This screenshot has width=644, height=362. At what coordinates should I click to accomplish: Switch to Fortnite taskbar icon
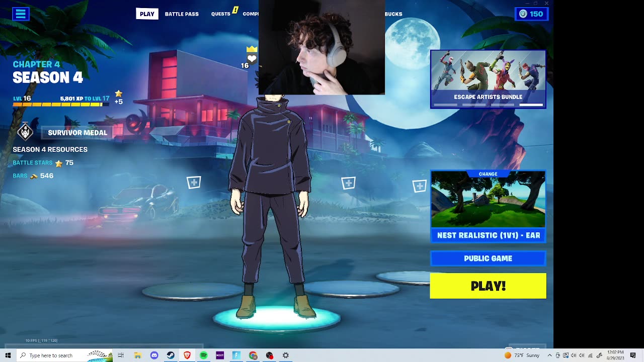click(x=236, y=355)
